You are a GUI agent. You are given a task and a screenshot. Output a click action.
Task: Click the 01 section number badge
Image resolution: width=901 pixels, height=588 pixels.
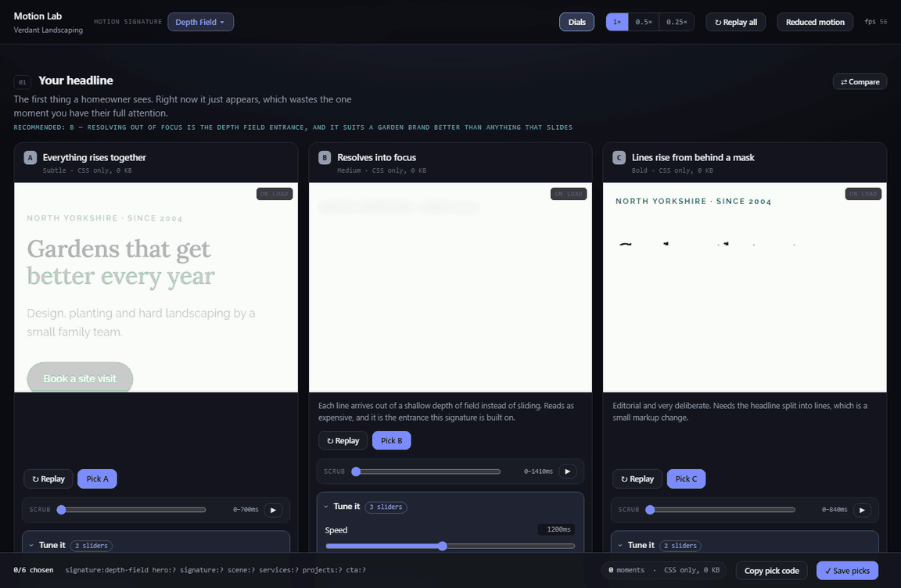pos(23,82)
